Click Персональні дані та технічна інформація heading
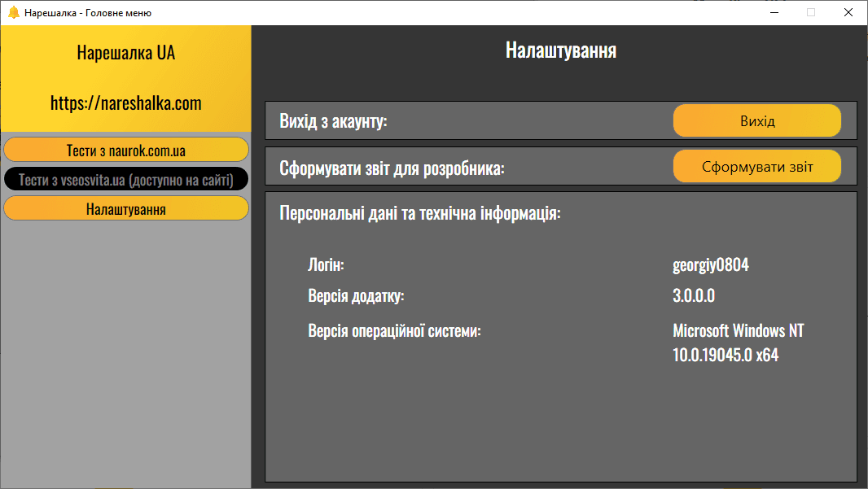 point(419,214)
